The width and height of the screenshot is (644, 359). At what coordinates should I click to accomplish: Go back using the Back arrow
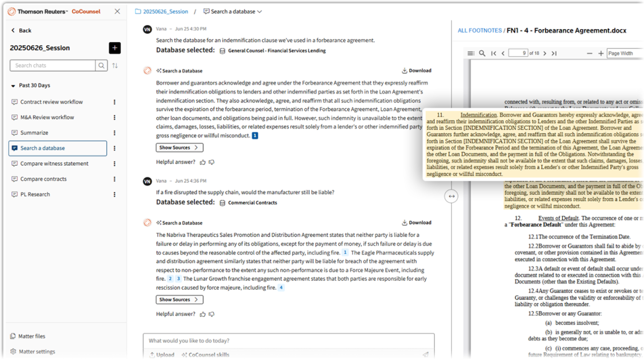[21, 30]
